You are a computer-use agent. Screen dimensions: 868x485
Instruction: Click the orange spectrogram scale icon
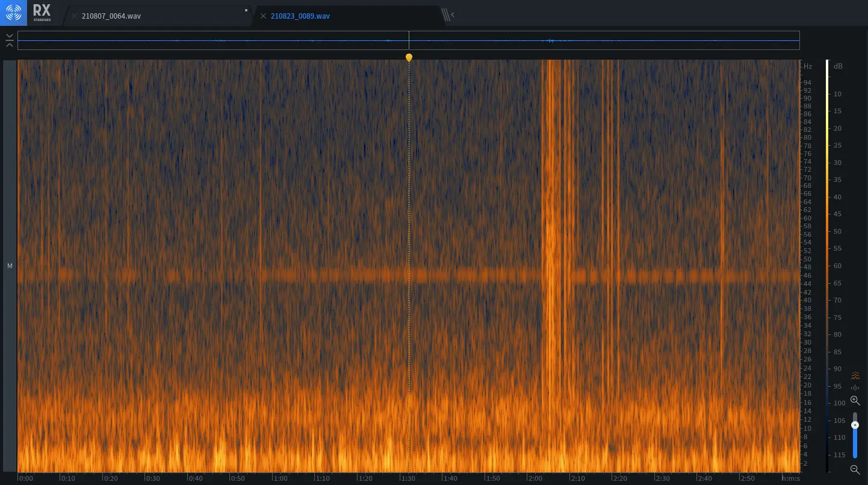click(x=855, y=376)
